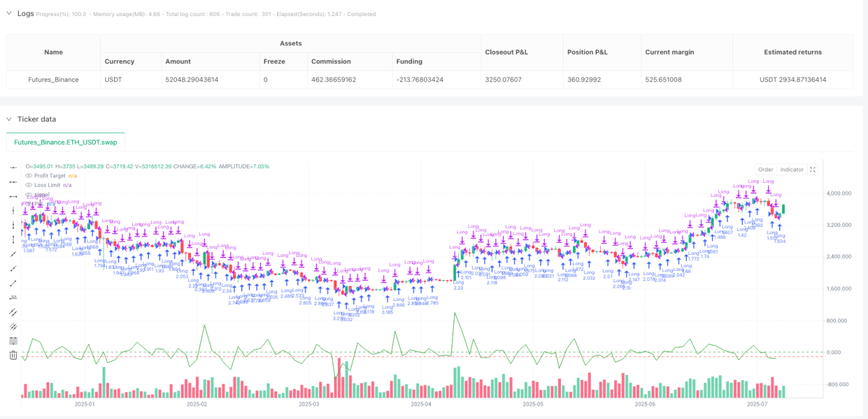Collapse the Logs section chevron
868x419 pixels.
click(x=9, y=13)
